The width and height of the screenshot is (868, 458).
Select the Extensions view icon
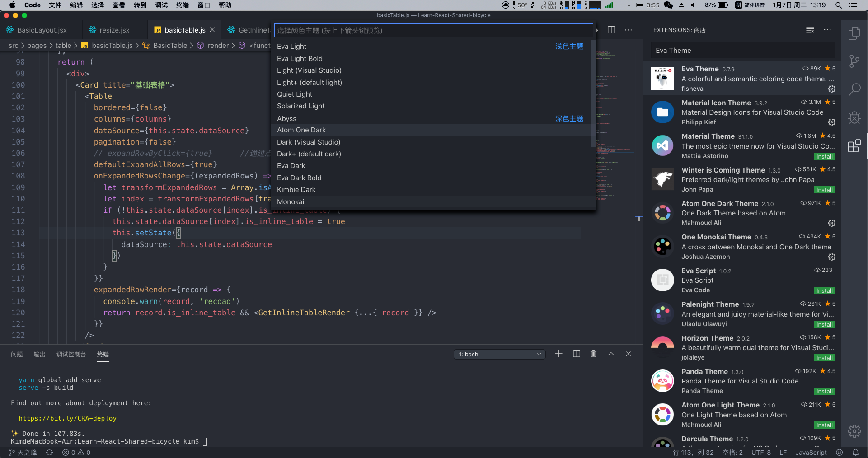[854, 146]
